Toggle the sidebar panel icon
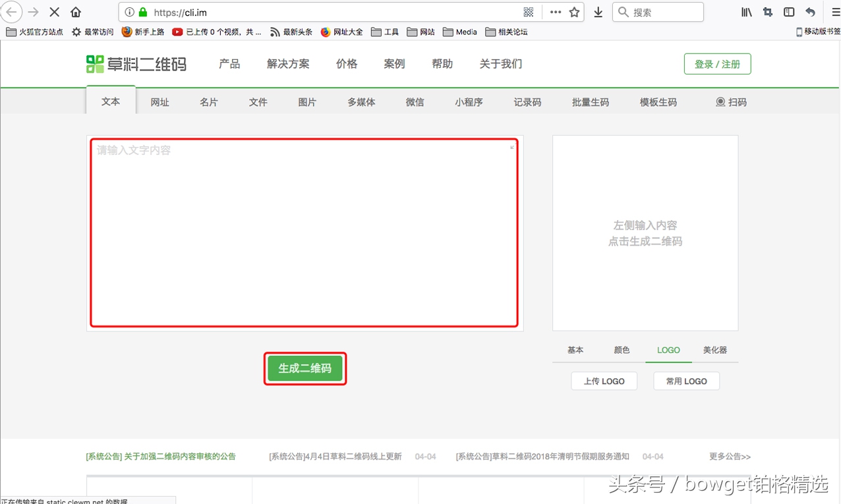Image resolution: width=841 pixels, height=504 pixels. click(x=788, y=12)
